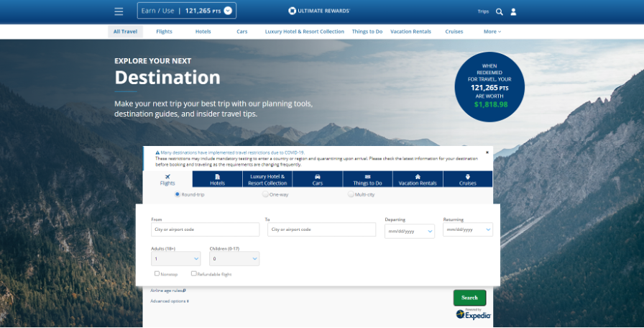644x328 pixels.
Task: Select the One-way trip option
Action: pyautogui.click(x=265, y=194)
